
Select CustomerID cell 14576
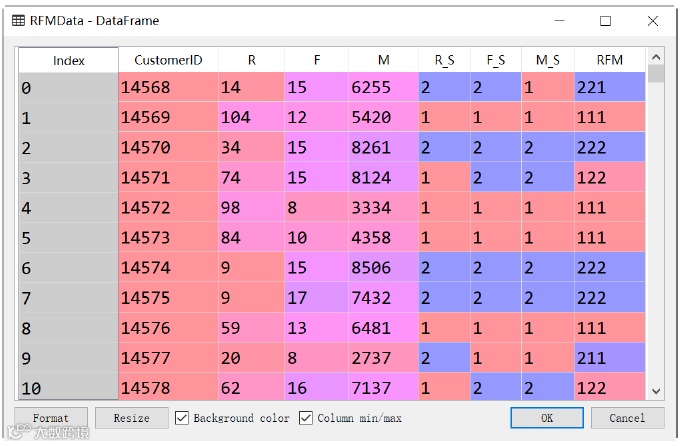(168, 328)
